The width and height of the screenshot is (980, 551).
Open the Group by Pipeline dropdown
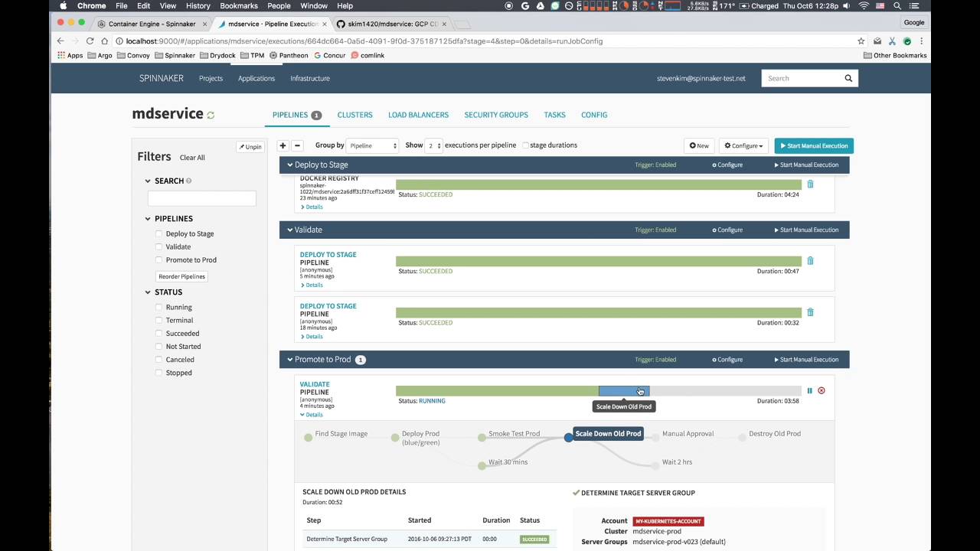tap(373, 145)
